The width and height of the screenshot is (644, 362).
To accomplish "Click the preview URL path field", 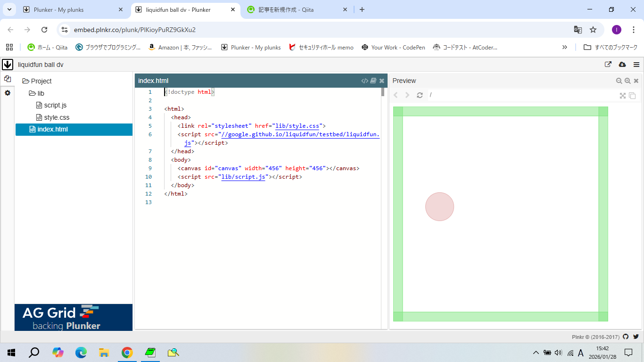I will pyautogui.click(x=522, y=95).
